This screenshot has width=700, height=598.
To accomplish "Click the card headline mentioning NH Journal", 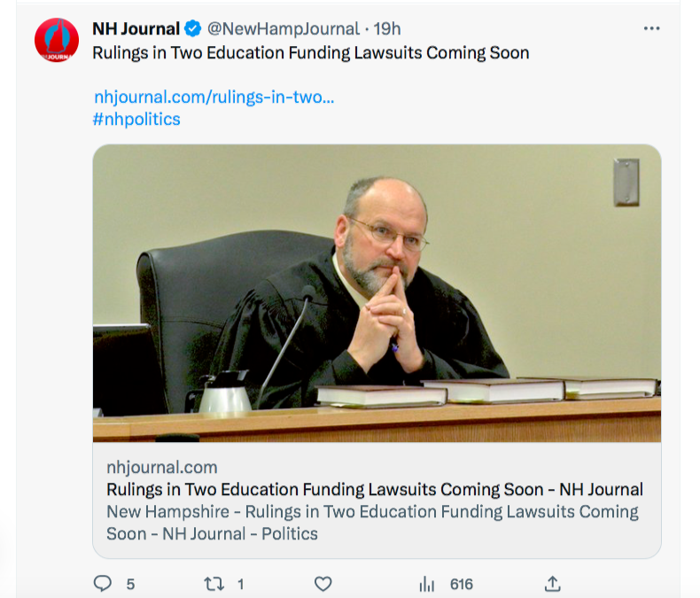I will tap(374, 489).
